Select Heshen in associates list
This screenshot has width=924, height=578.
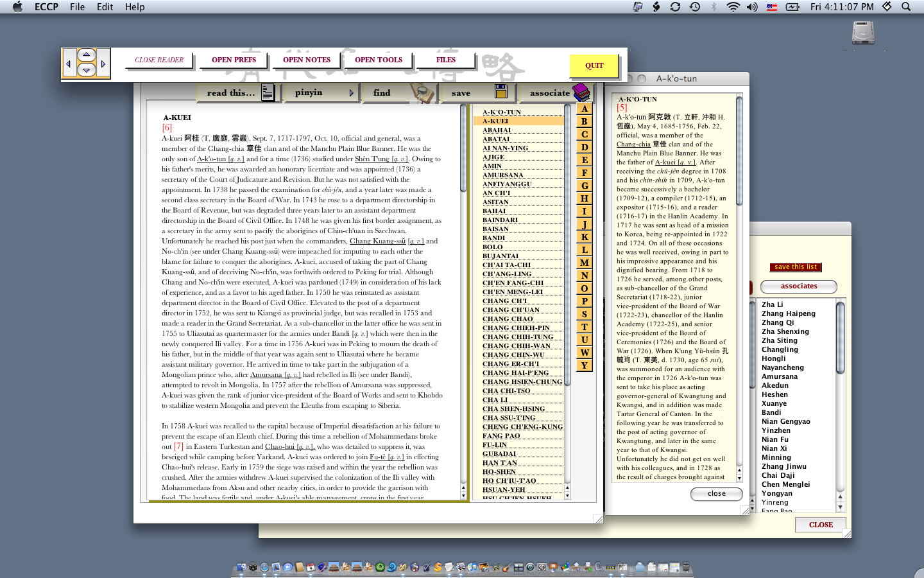[774, 394]
